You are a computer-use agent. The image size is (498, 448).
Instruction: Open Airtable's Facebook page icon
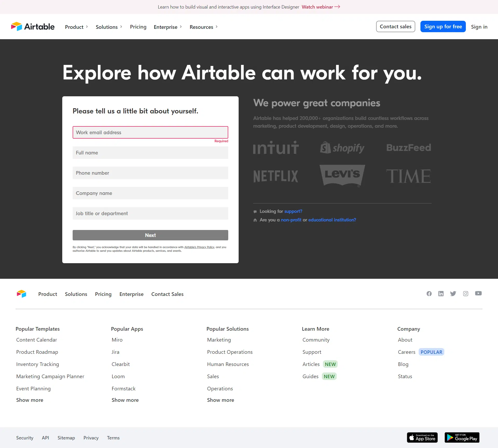[429, 294]
